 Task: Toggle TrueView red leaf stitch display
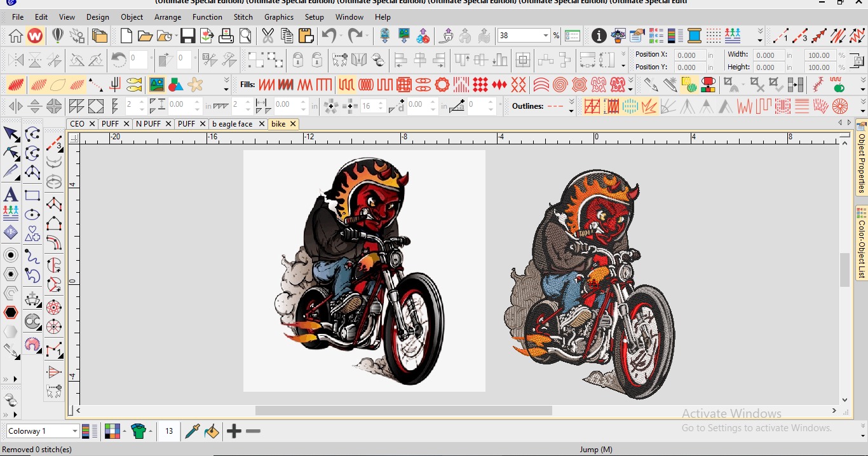click(17, 84)
